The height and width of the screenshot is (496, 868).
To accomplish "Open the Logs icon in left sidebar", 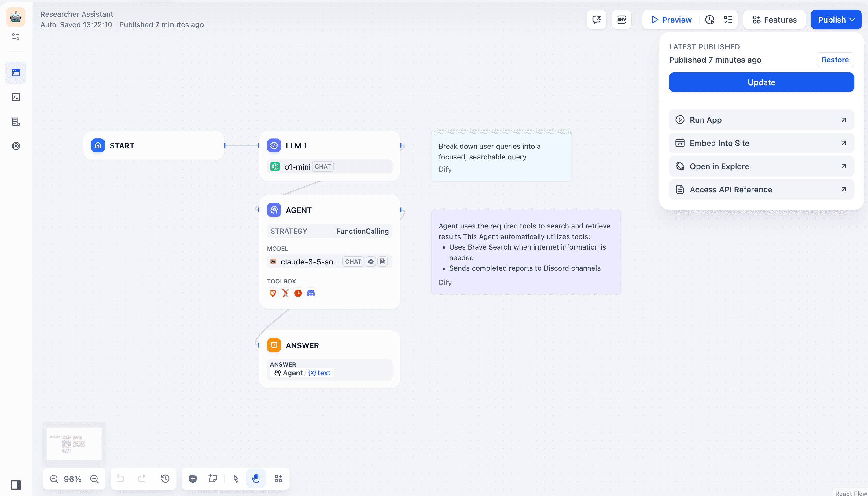I will click(16, 122).
